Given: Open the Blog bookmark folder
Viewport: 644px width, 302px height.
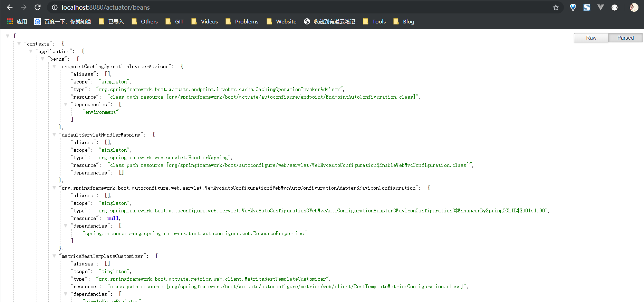Looking at the screenshot, I should (x=404, y=21).
